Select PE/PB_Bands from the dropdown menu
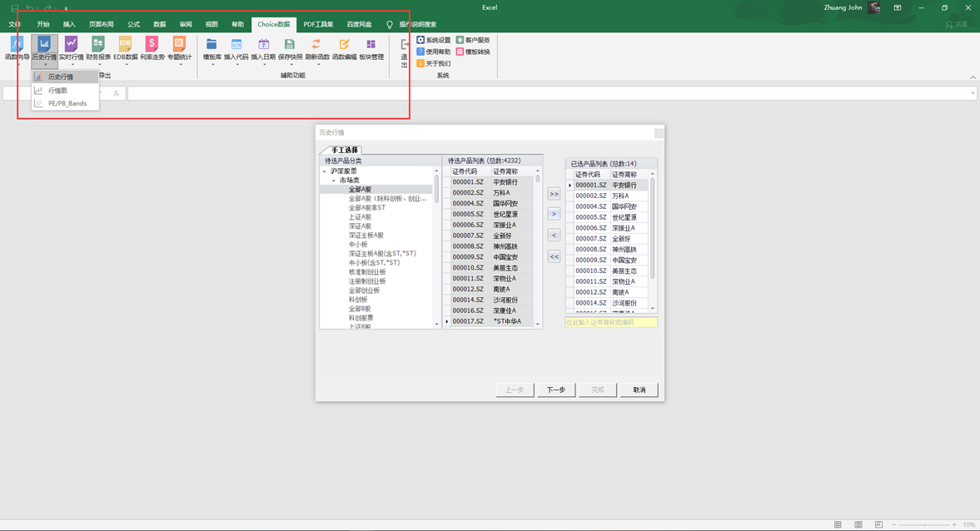This screenshot has height=531, width=980. click(66, 104)
